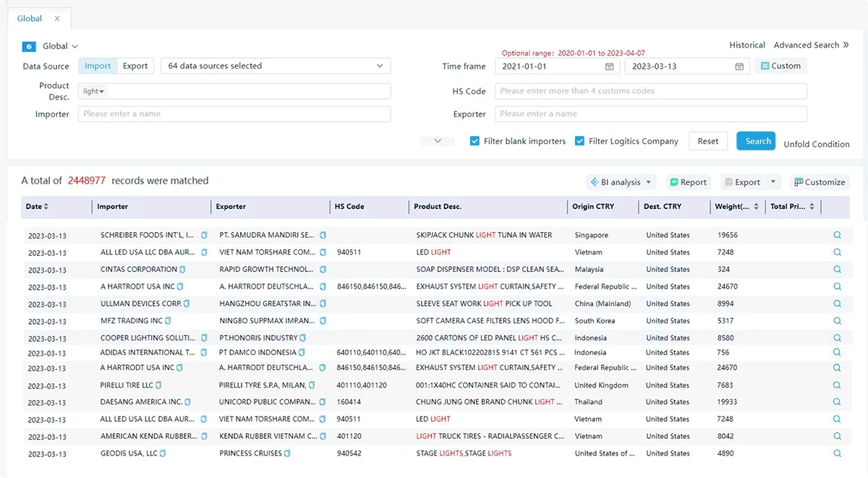Image resolution: width=868 pixels, height=478 pixels.
Task: Click the Search button
Action: pos(756,141)
